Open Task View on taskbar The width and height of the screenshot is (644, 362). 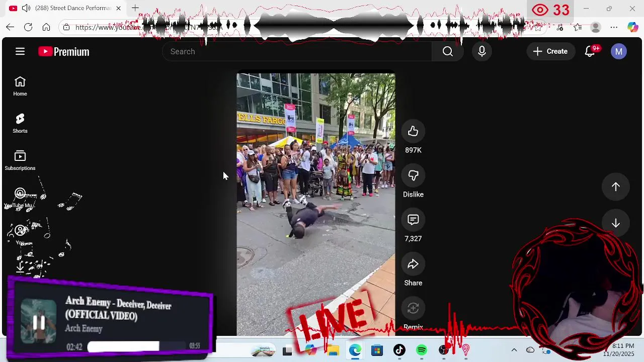[287, 351]
